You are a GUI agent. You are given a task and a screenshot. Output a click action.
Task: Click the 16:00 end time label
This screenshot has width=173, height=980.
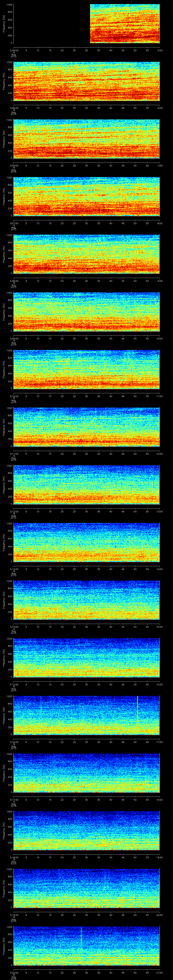click(x=160, y=684)
